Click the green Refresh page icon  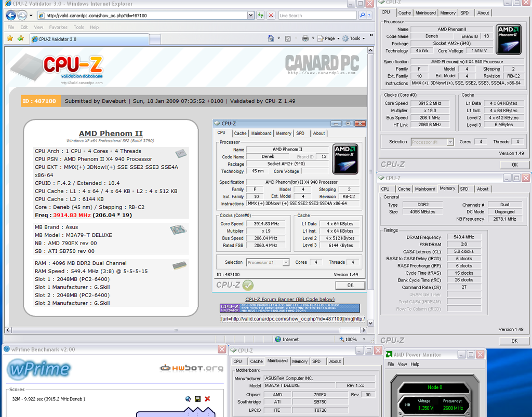point(260,15)
